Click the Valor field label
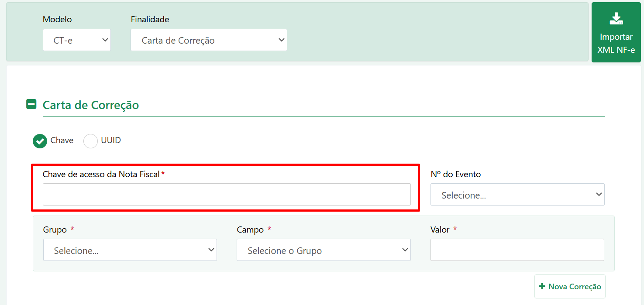Viewport: 644px width, 305px height. (x=440, y=230)
